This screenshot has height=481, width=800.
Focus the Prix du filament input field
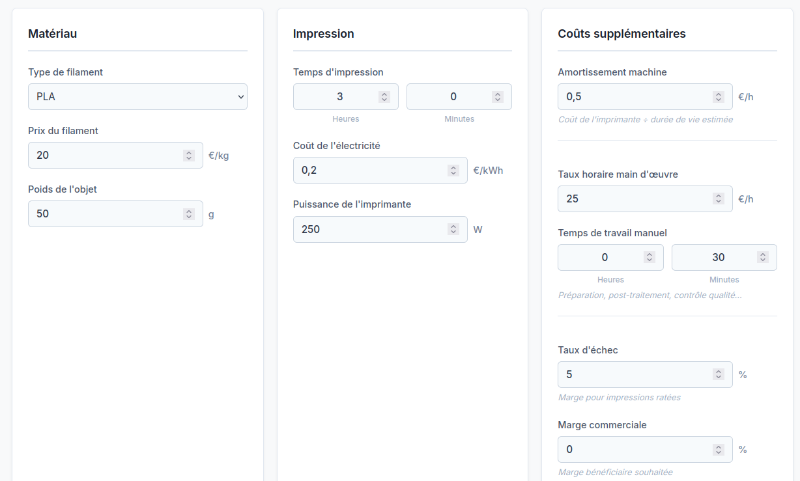(x=100, y=155)
